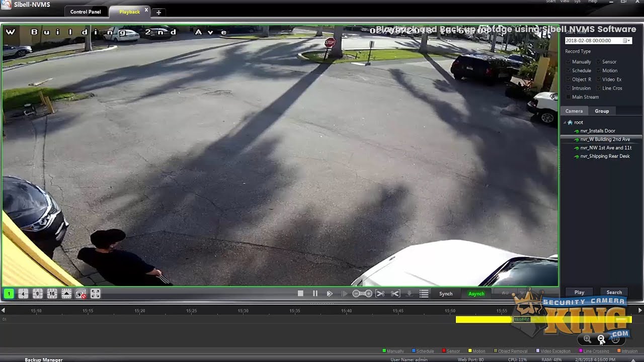
Task: Open the Camera tab
Action: [574, 111]
